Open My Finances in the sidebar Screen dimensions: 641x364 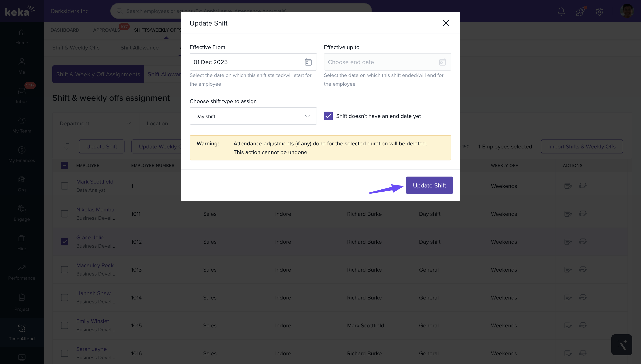point(22,154)
